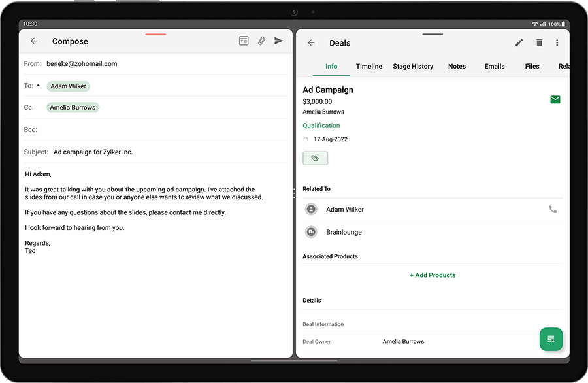Add a tag using the tag button
The height and width of the screenshot is (383, 588).
point(315,158)
